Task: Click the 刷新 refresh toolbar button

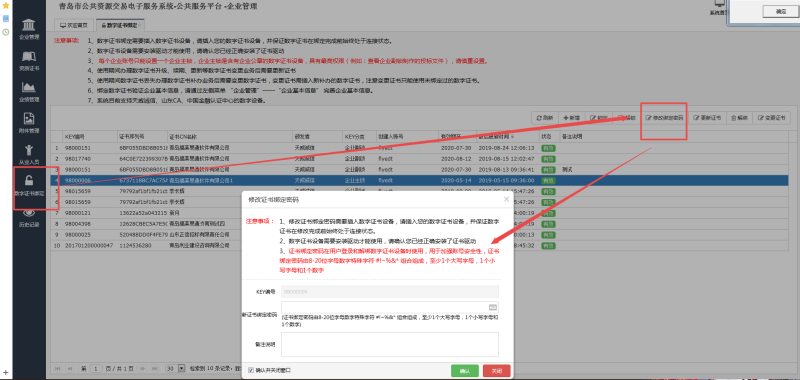Action: coord(545,118)
